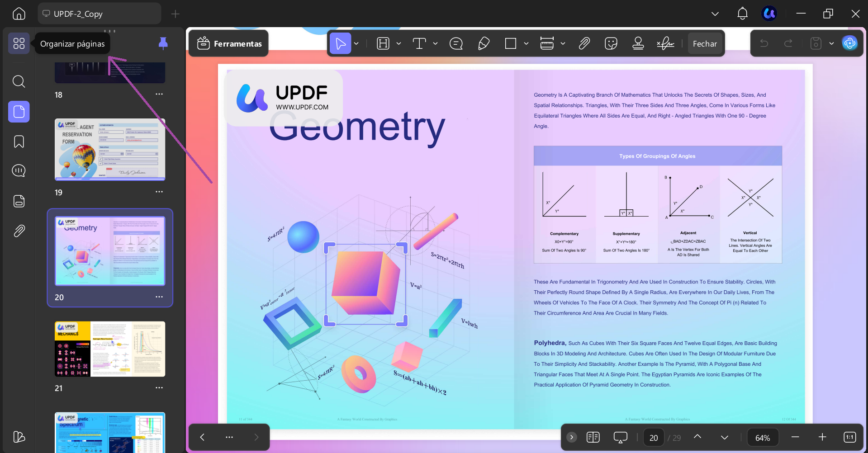The height and width of the screenshot is (453, 868).
Task: Open the tab list dropdown in title bar
Action: pyautogui.click(x=715, y=14)
